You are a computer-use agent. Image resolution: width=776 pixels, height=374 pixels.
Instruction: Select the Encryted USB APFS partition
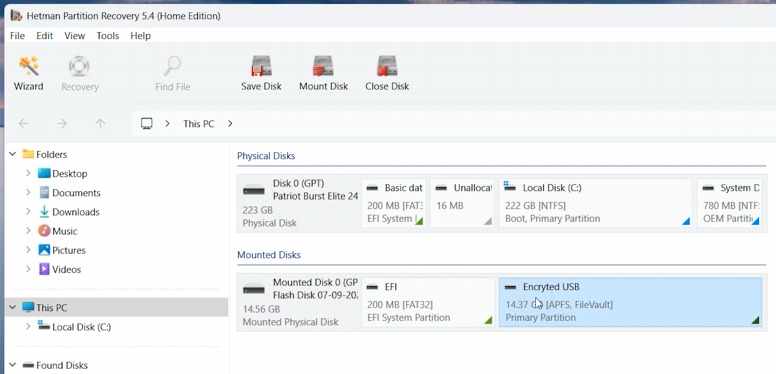tap(630, 302)
